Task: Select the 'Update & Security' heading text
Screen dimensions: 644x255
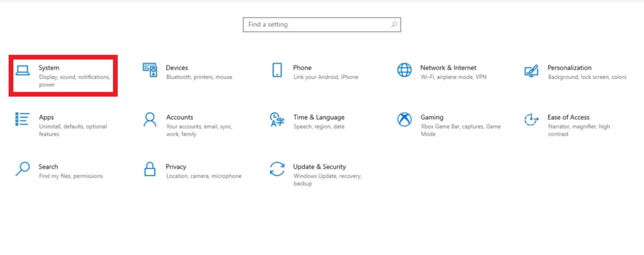Action: point(319,167)
